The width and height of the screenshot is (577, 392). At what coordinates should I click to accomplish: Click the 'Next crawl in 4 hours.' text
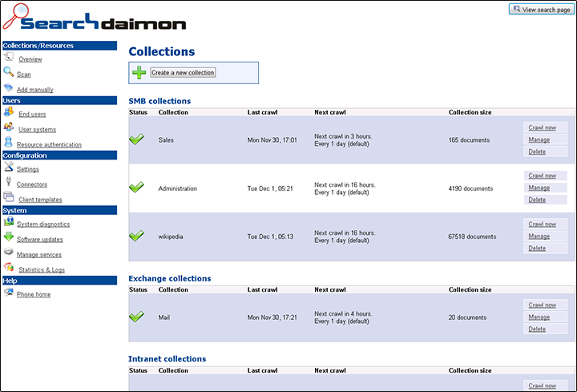click(x=343, y=314)
